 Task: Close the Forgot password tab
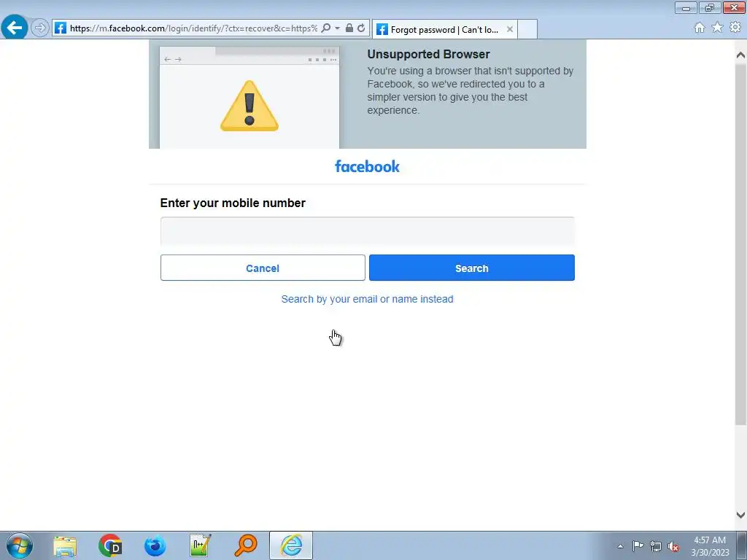tap(510, 29)
